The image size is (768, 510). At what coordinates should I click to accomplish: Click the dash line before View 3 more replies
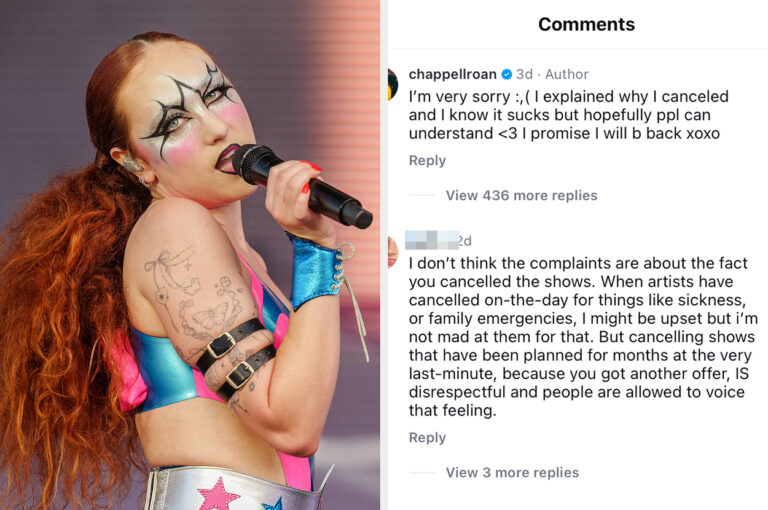pos(422,473)
